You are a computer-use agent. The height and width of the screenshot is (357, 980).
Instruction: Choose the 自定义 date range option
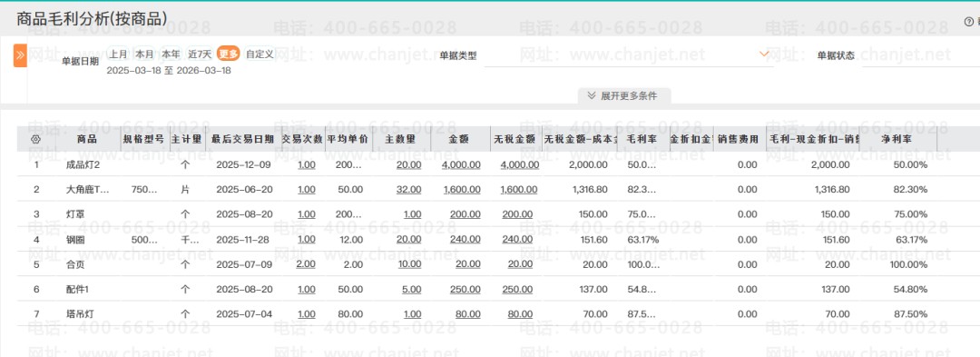coord(260,55)
